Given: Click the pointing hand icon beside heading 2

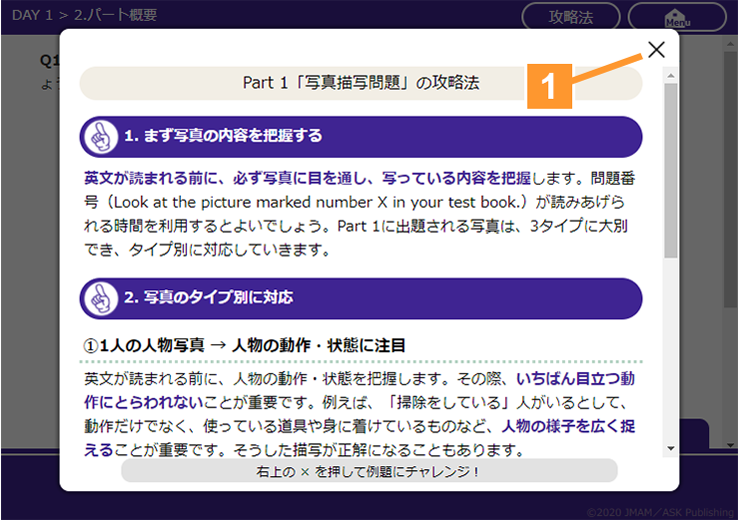Looking at the screenshot, I should pos(102,298).
